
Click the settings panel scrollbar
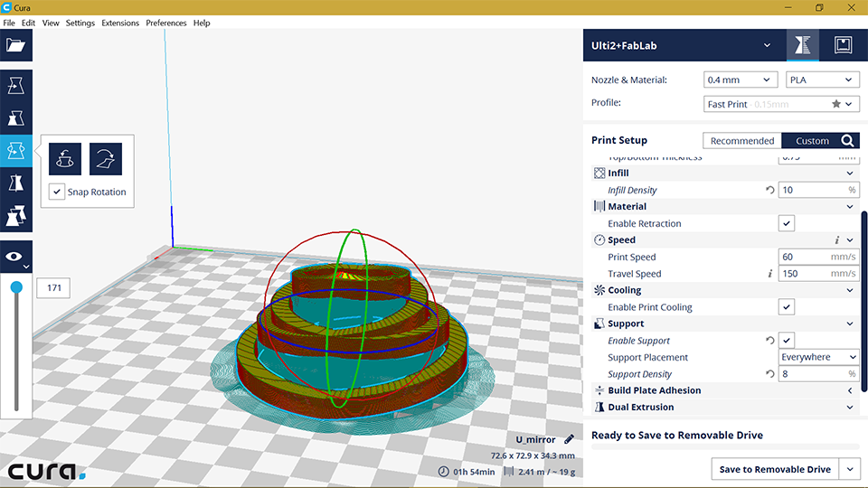pos(864,302)
